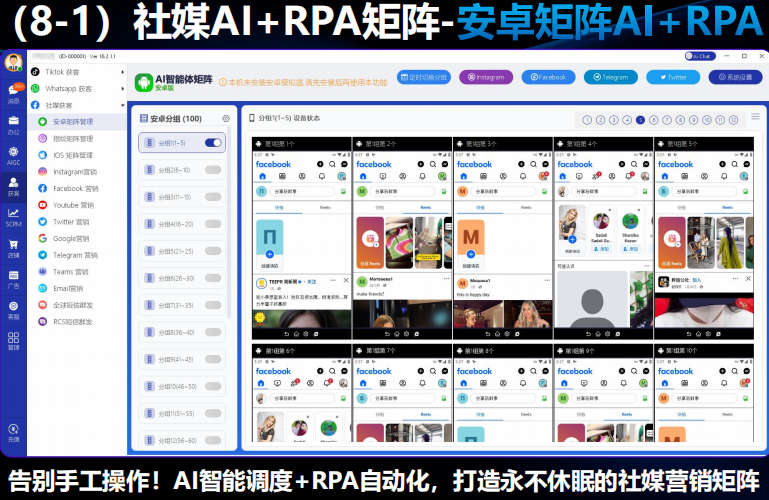Image resolution: width=769 pixels, height=500 pixels.
Task: Close the TEEPR post in device 第1组第1个
Action: coord(346,280)
